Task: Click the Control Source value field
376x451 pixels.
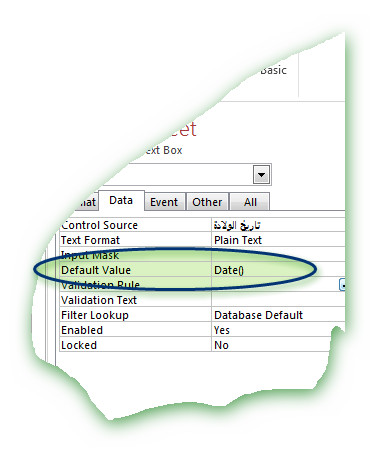Action: [278, 225]
